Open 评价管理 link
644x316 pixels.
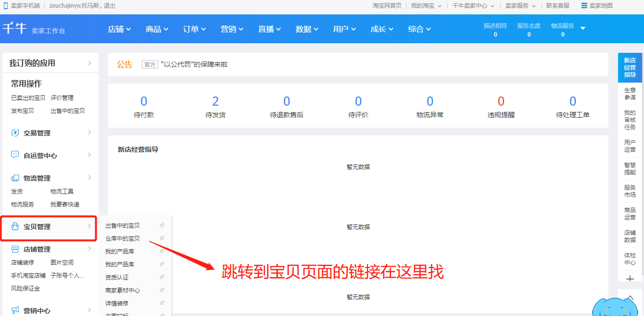coord(62,97)
